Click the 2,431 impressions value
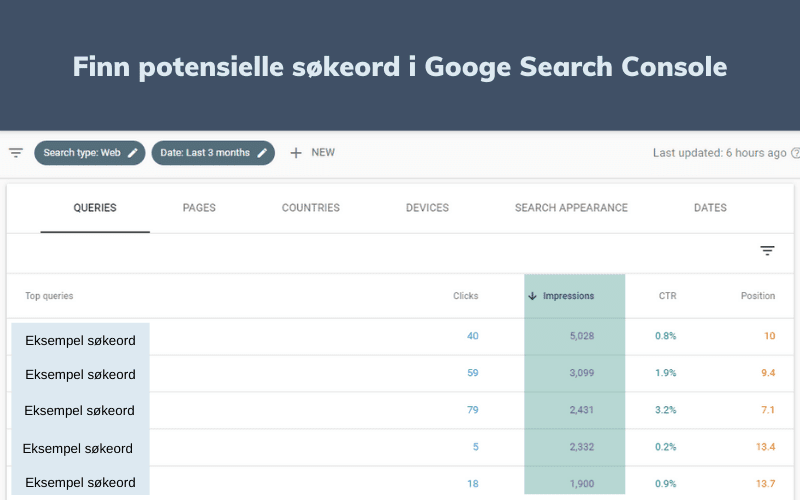Screen dimensions: 800x500 tap(582, 410)
